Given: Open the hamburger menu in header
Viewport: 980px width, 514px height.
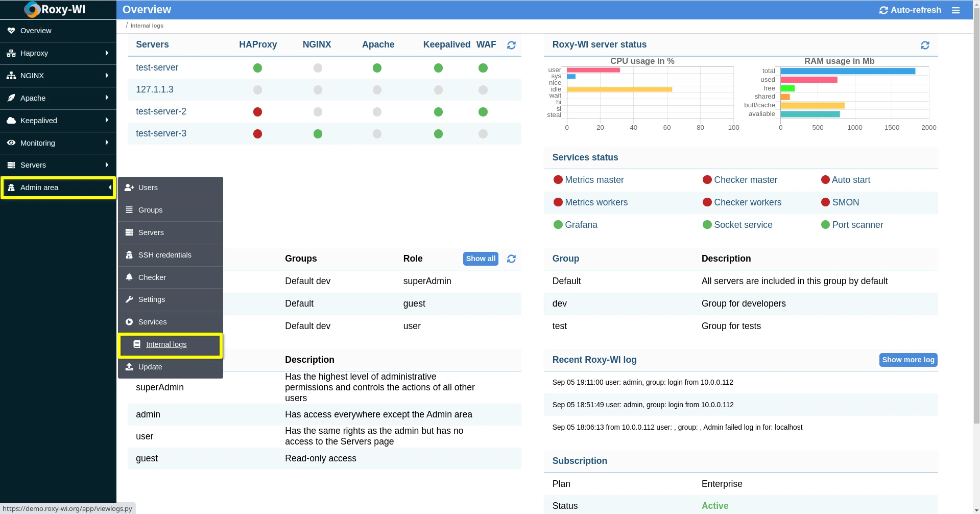Looking at the screenshot, I should click(x=955, y=10).
